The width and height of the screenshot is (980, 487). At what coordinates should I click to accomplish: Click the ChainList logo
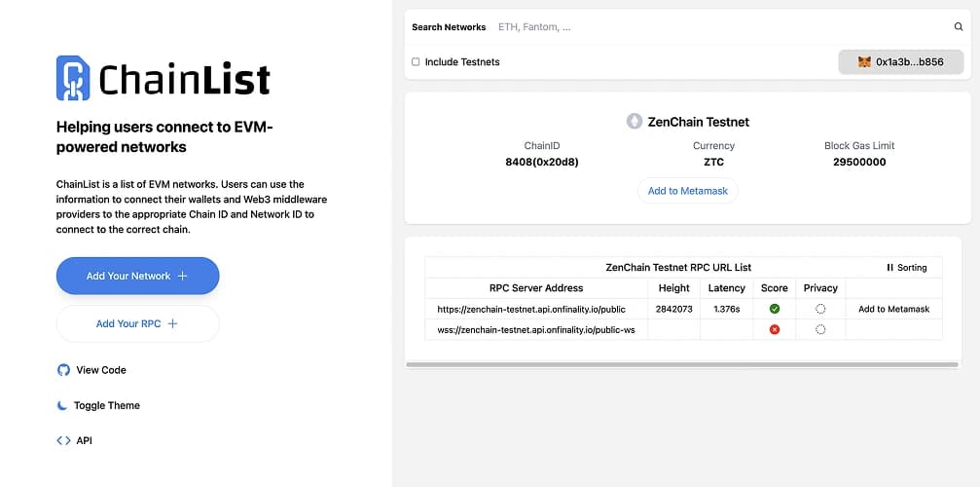[x=163, y=78]
